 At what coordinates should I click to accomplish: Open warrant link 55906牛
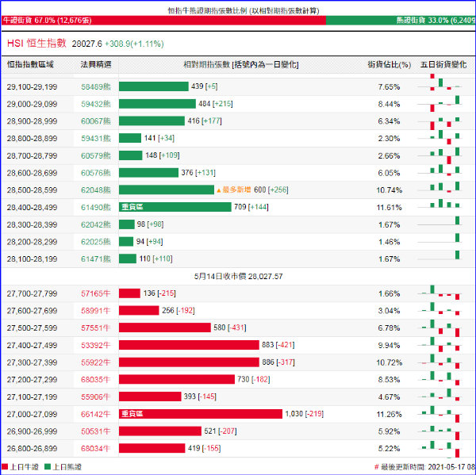click(x=96, y=396)
